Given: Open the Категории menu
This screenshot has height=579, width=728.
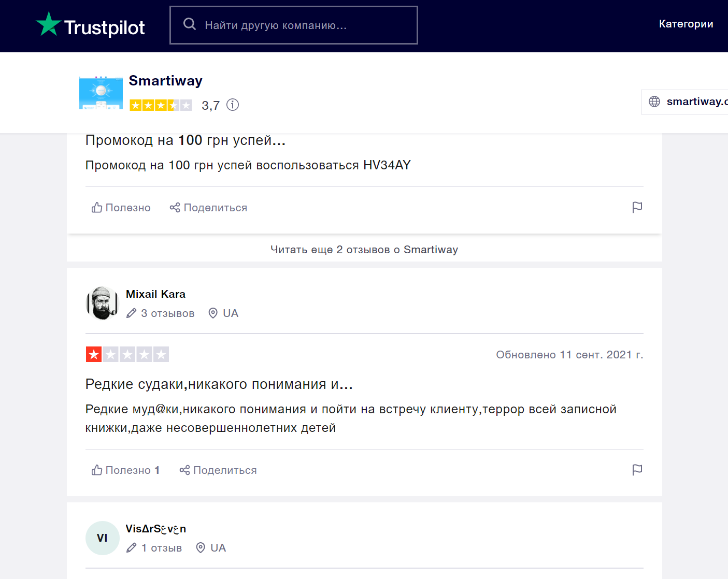Looking at the screenshot, I should (686, 24).
